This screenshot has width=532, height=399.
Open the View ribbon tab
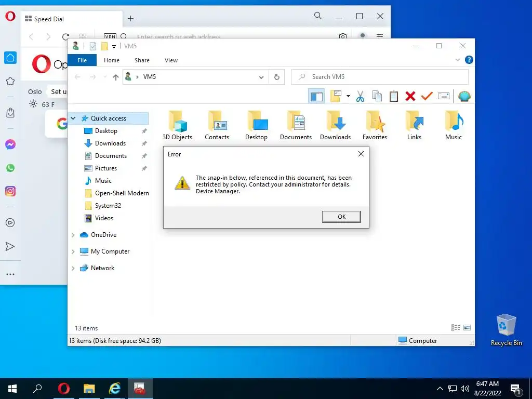(x=171, y=60)
